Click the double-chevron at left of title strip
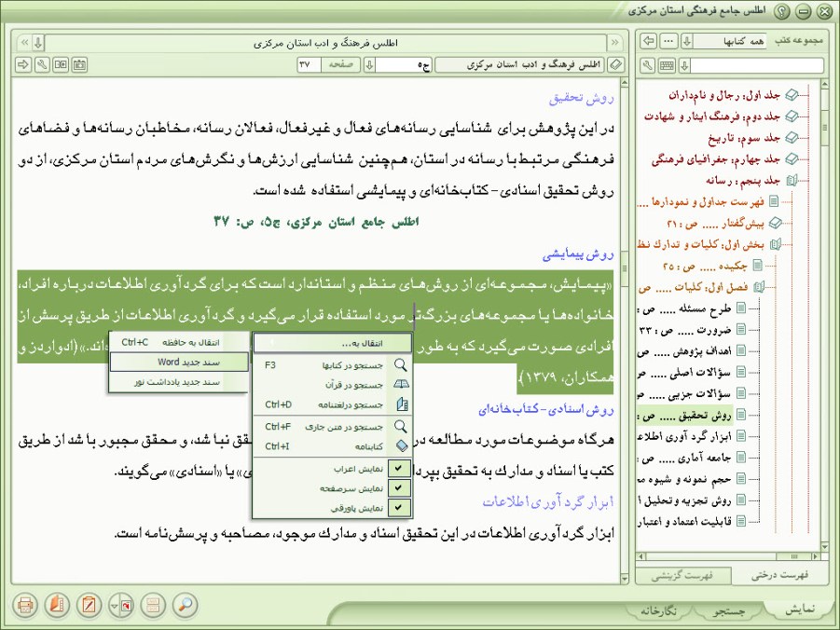Screen dimensions: 840x630 click(24, 42)
